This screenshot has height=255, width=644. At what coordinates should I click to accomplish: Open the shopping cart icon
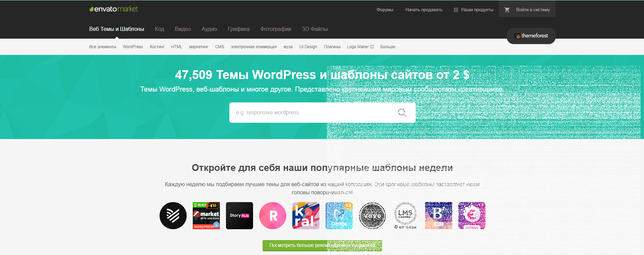tap(507, 10)
